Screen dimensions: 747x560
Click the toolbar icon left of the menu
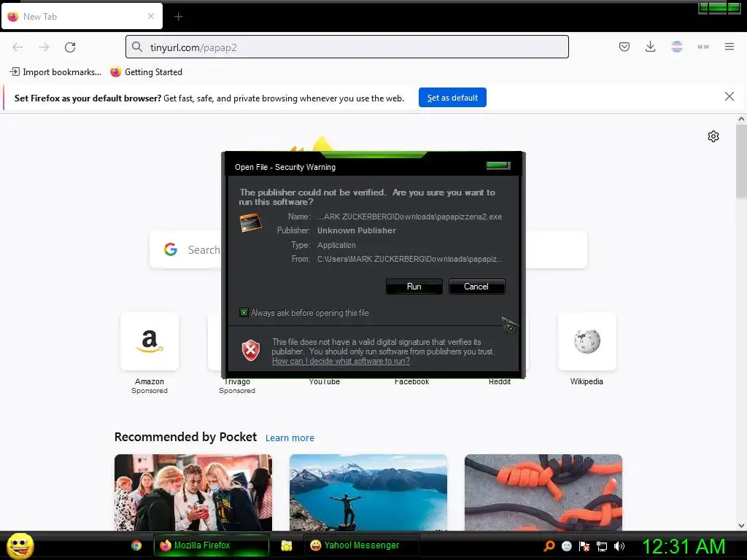pyautogui.click(x=703, y=47)
